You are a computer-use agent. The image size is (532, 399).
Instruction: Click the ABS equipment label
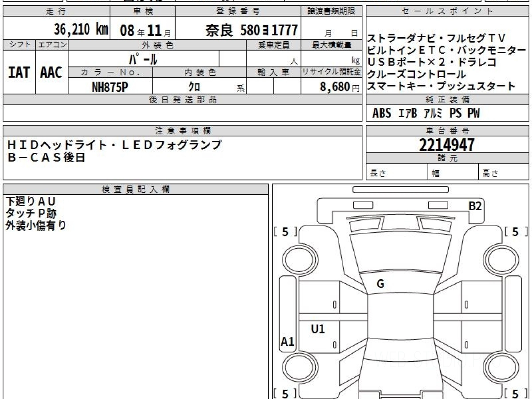point(382,113)
